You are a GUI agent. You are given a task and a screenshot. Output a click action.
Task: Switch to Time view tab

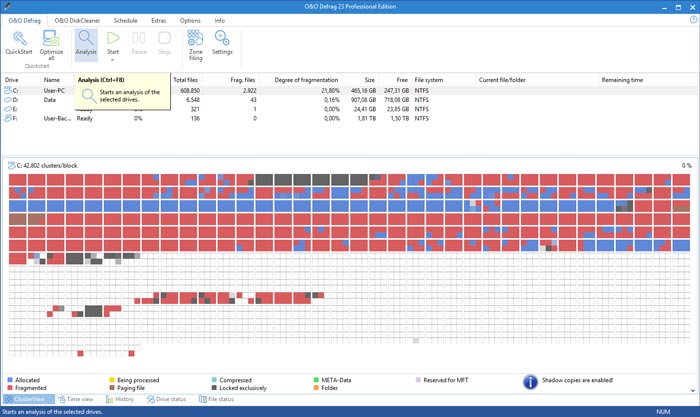[76, 399]
